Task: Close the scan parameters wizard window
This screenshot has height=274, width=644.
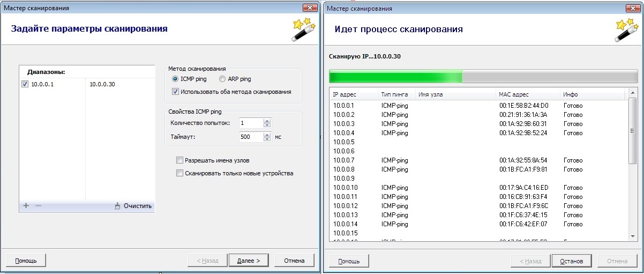Action: pyautogui.click(x=309, y=8)
